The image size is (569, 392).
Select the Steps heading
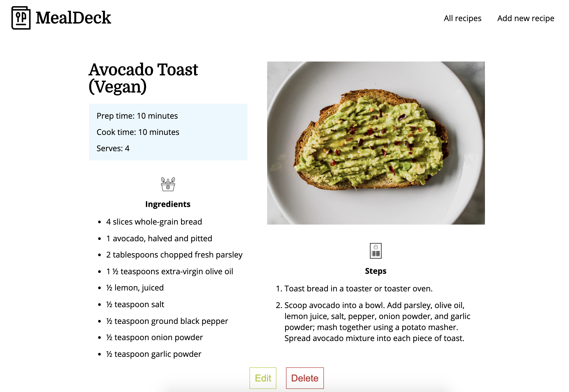click(375, 271)
